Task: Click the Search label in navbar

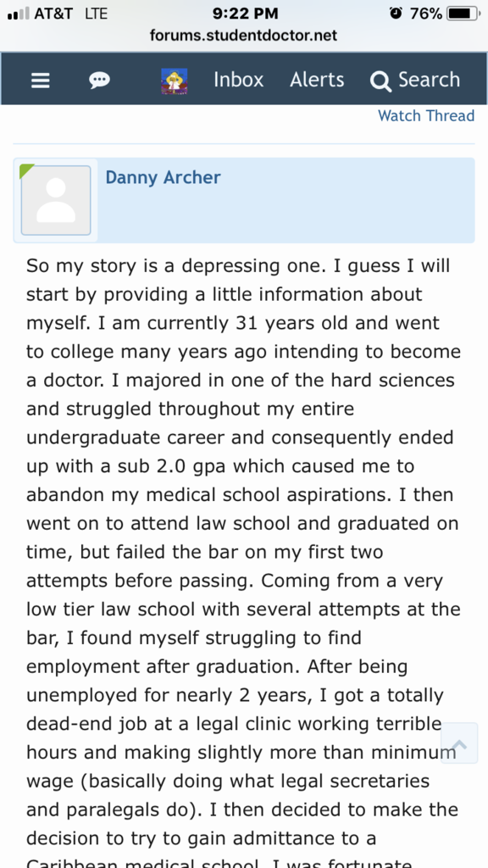Action: [x=430, y=80]
